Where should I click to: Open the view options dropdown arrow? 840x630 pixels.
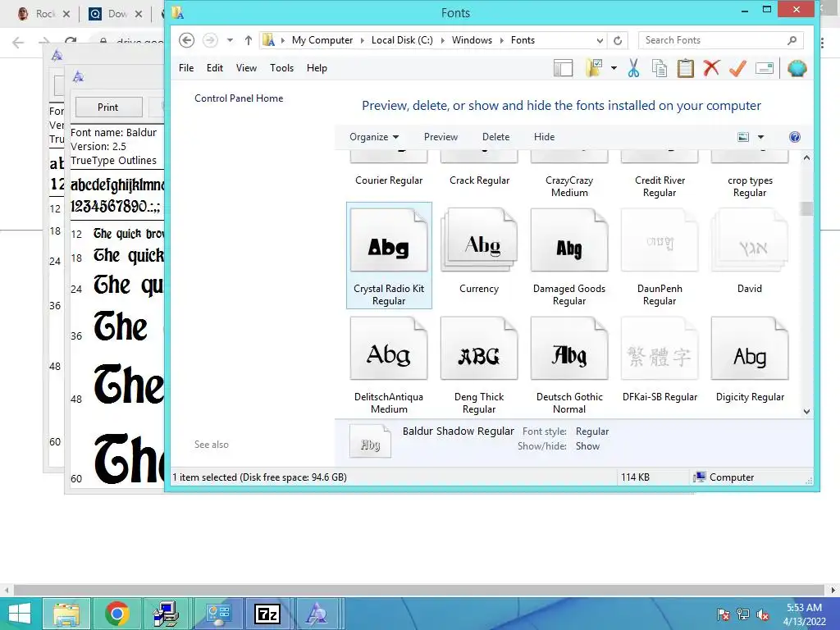click(x=760, y=137)
